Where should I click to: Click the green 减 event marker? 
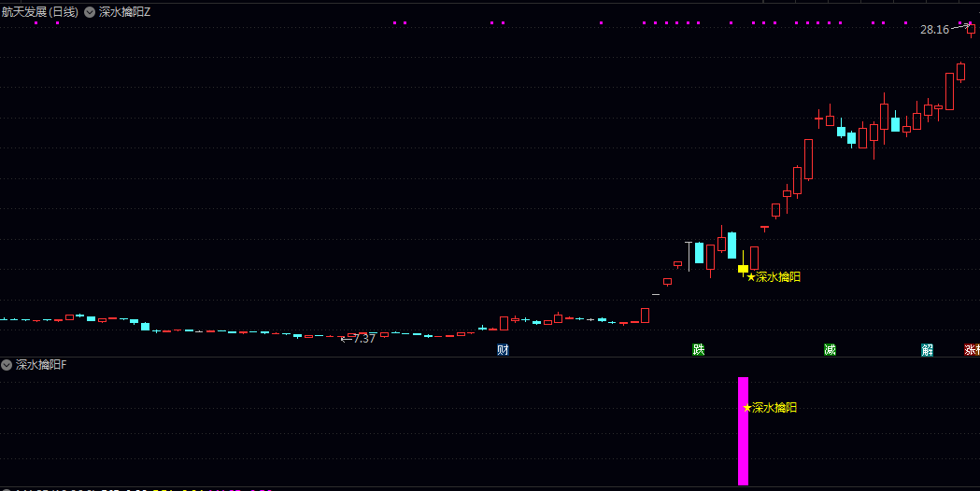830,350
